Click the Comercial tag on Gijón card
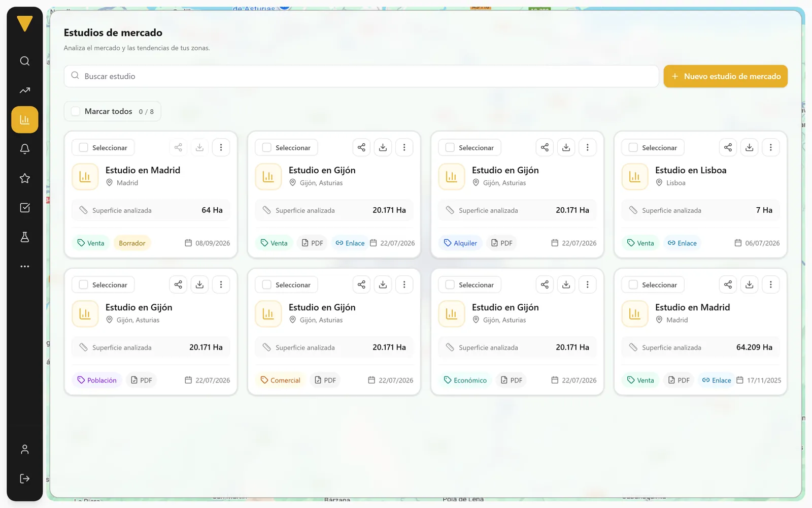812x508 pixels. 281,380
